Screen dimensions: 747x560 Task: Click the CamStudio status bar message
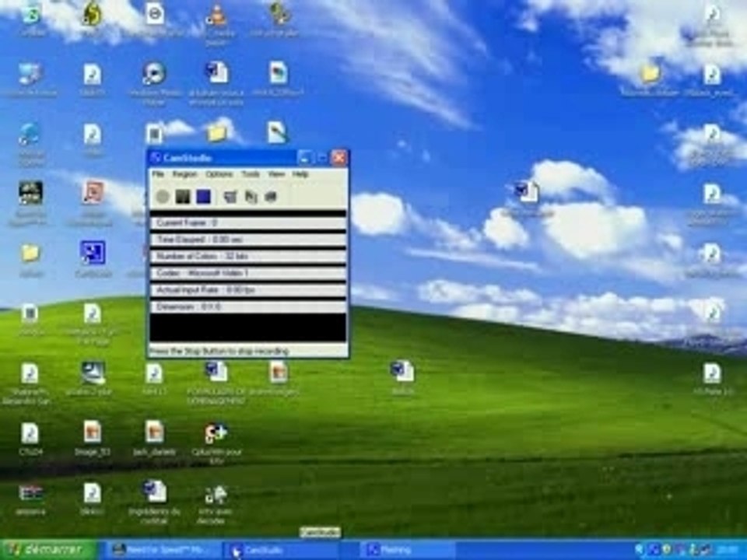tap(219, 352)
